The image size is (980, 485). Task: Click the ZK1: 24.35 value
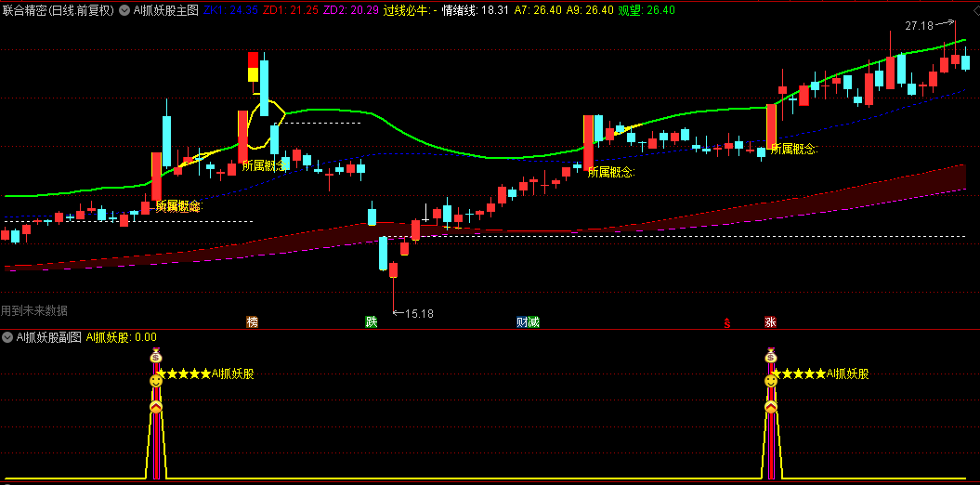tap(230, 10)
